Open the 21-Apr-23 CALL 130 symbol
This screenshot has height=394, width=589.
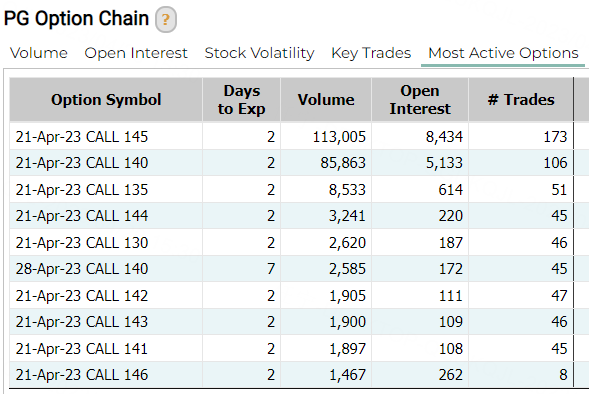tap(82, 243)
